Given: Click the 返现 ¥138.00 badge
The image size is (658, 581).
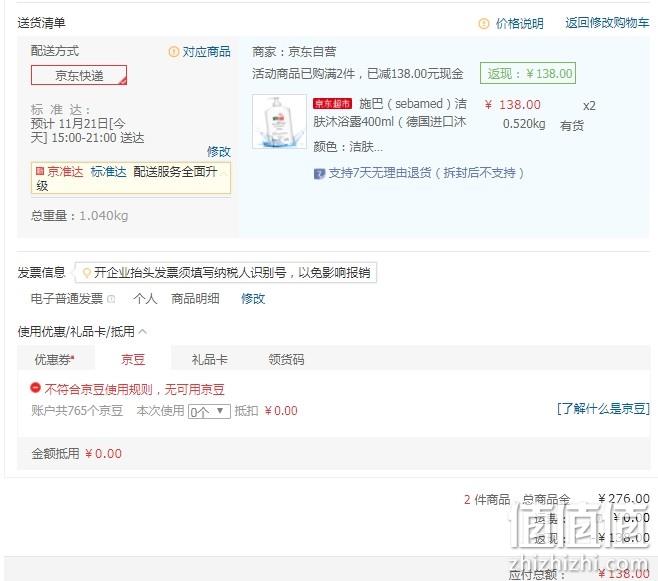Looking at the screenshot, I should (528, 74).
